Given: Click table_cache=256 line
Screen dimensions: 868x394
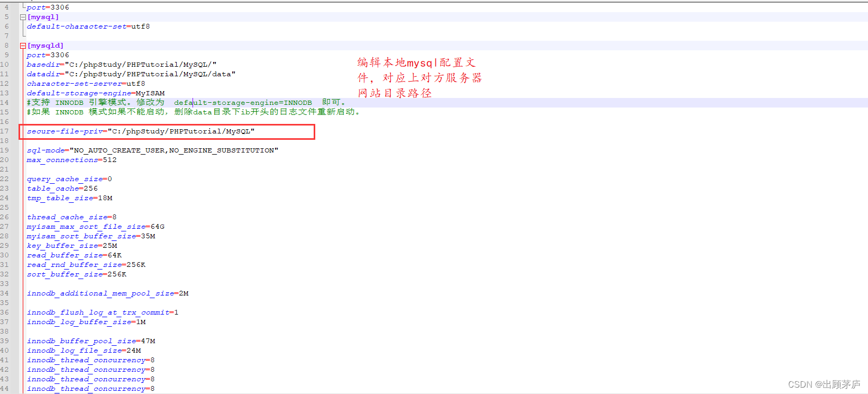Looking at the screenshot, I should (62, 189).
